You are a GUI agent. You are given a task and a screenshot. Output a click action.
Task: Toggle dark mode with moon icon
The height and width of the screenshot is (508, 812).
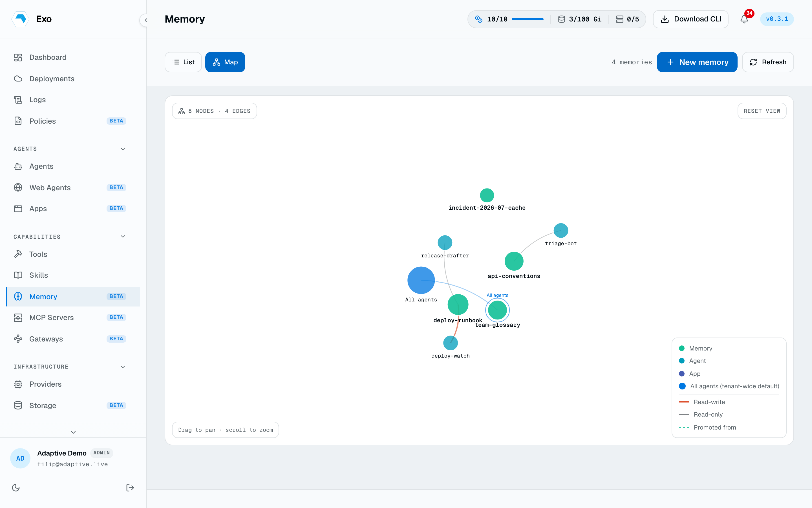pyautogui.click(x=16, y=487)
